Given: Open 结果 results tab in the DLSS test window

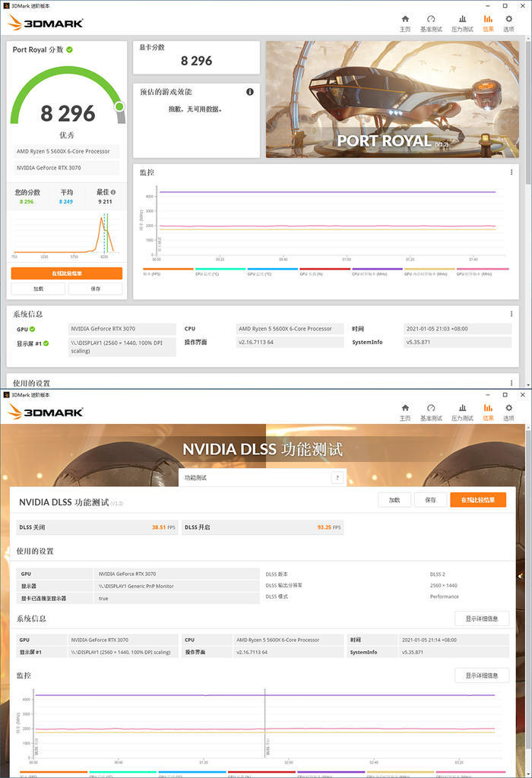Looking at the screenshot, I should (489, 413).
